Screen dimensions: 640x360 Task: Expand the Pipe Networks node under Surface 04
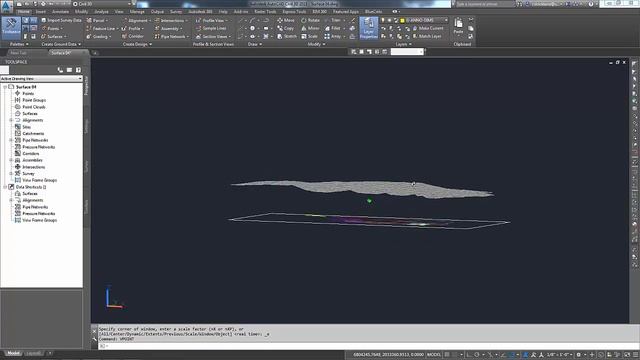11,140
